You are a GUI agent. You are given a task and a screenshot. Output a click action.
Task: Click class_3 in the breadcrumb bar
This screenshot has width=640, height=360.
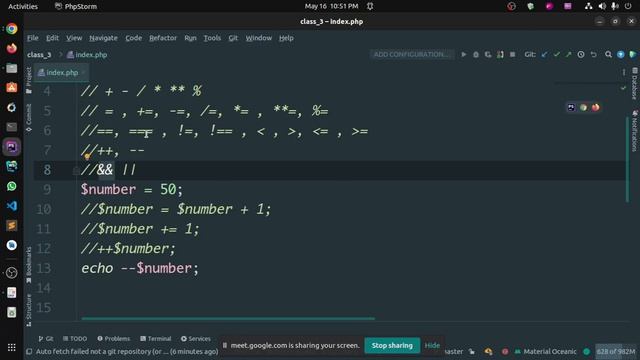[x=39, y=54]
